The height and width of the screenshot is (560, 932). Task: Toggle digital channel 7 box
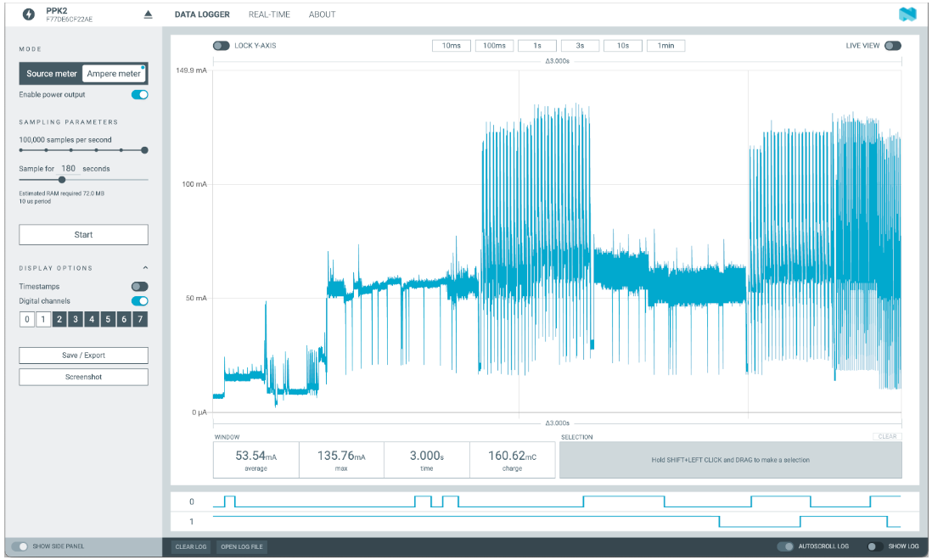point(140,320)
